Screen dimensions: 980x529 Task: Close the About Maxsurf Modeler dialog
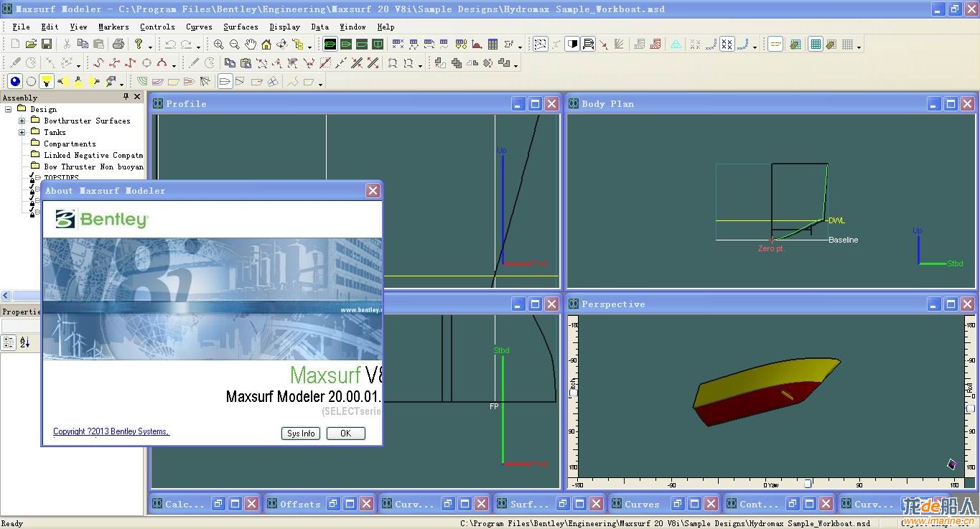coord(373,190)
